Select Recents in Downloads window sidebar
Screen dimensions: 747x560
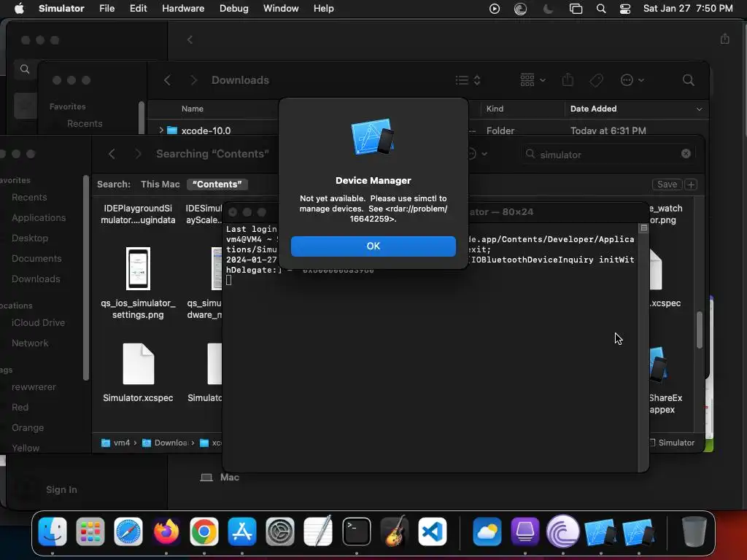85,123
